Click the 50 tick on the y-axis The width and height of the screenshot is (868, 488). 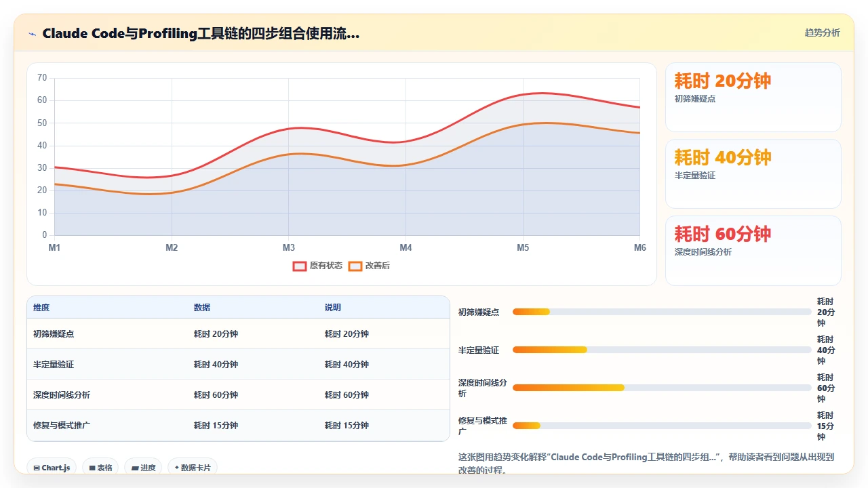[42, 123]
